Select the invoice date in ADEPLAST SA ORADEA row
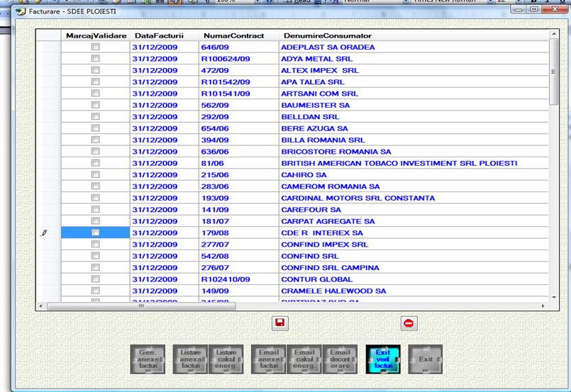The image size is (571, 392). click(155, 47)
